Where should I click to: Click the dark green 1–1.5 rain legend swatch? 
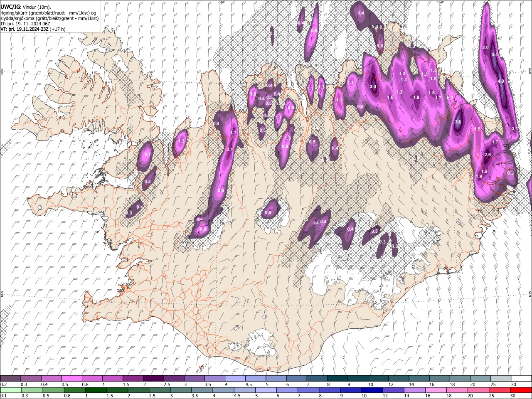96,390
